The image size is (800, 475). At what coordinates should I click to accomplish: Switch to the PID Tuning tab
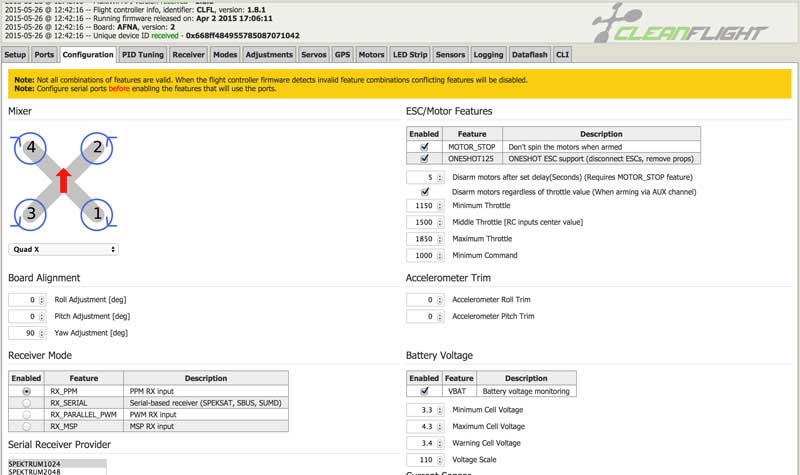click(x=143, y=54)
